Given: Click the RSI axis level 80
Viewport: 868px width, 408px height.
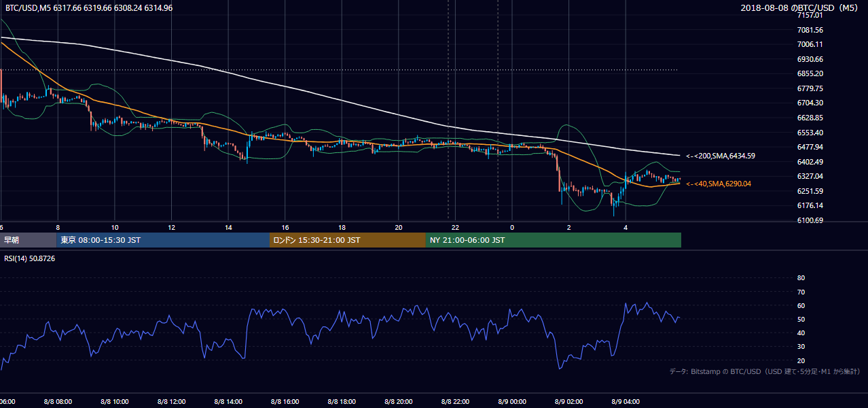Looking at the screenshot, I should (801, 278).
